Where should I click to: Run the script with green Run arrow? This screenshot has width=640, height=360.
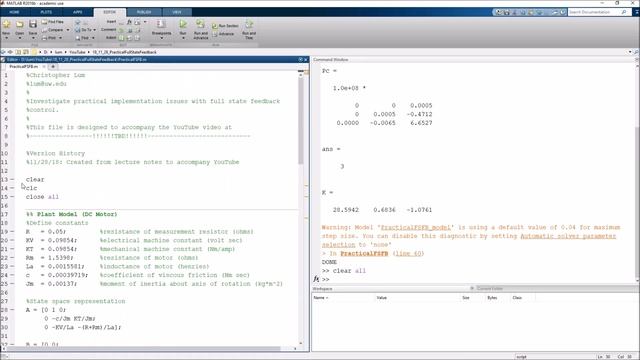click(183, 24)
